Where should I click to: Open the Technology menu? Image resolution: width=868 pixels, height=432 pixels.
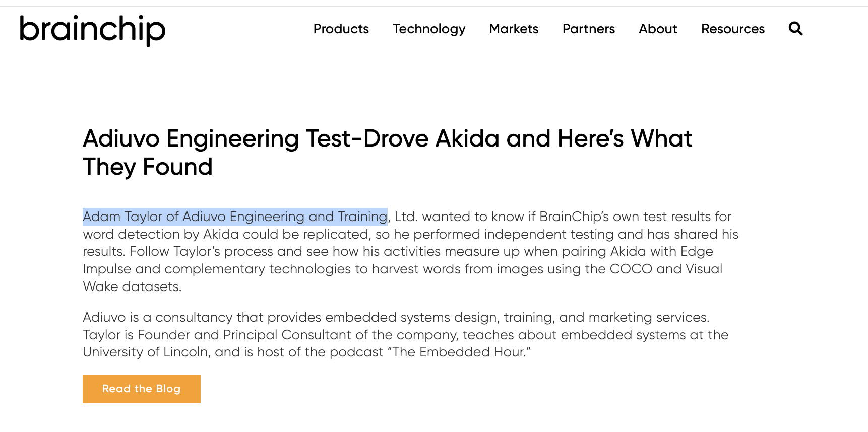click(x=429, y=29)
